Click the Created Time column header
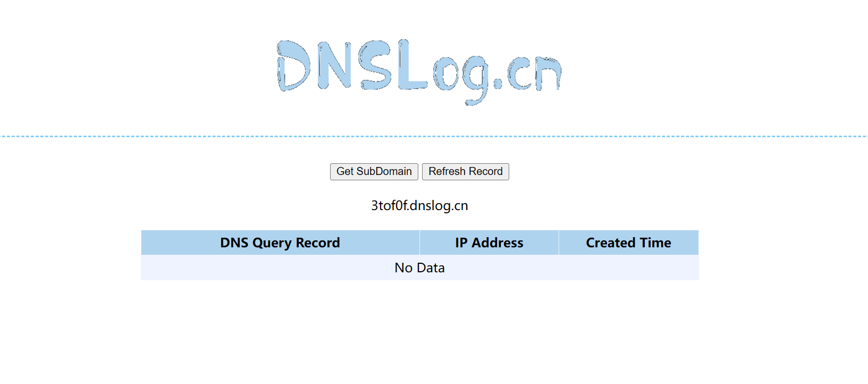 pyautogui.click(x=628, y=243)
